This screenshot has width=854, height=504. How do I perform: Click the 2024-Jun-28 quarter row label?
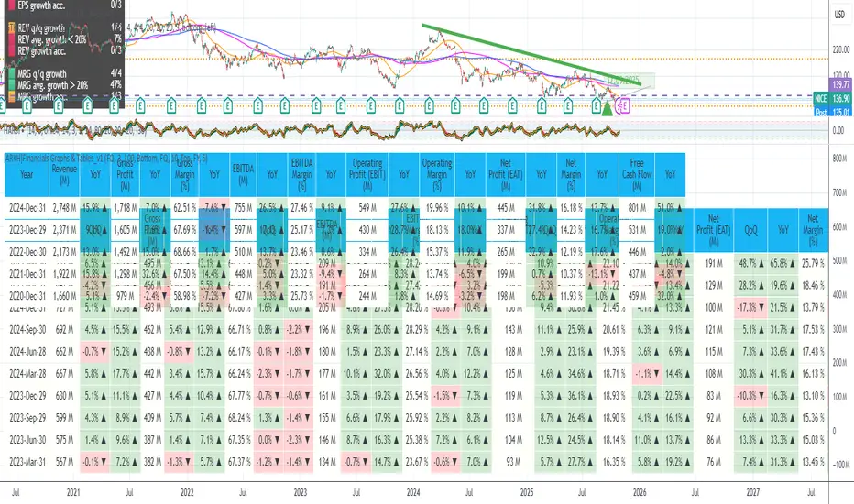27,352
